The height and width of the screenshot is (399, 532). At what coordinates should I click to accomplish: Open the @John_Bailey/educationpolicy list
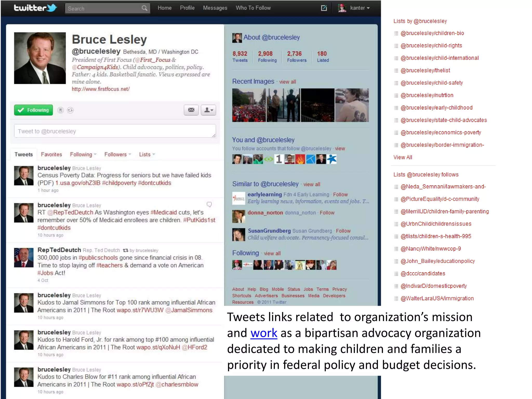click(x=438, y=261)
